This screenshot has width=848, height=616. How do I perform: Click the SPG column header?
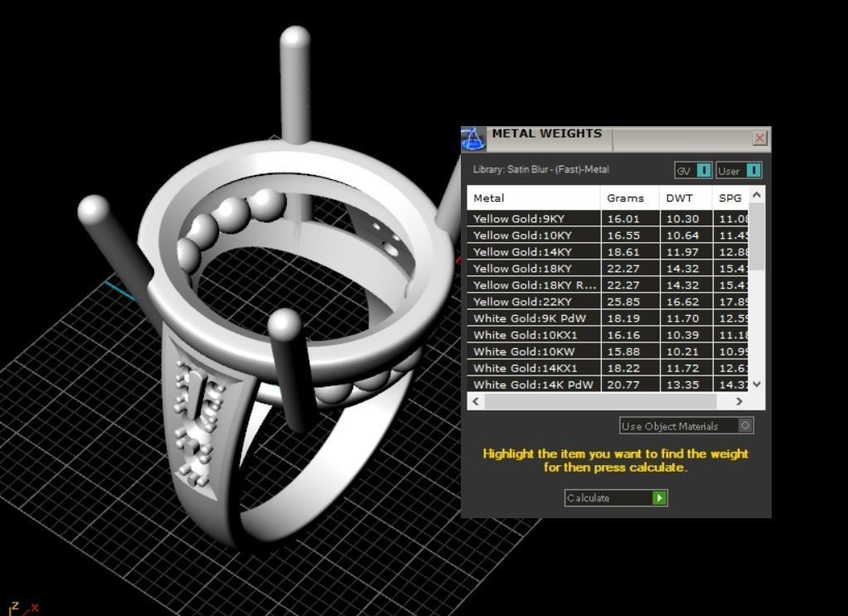point(730,198)
